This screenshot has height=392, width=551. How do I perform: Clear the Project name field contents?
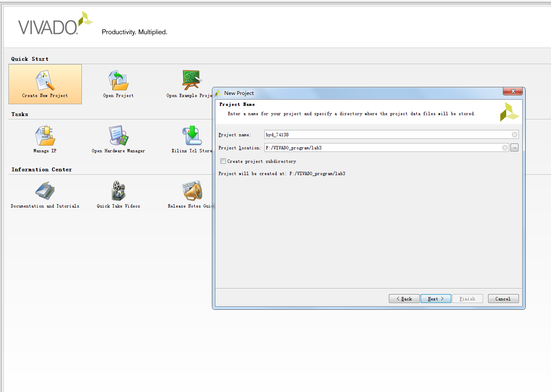(514, 135)
